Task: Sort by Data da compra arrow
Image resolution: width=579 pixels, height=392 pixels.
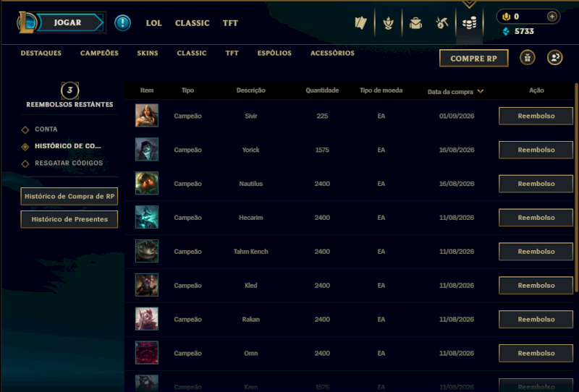Action: coord(480,91)
